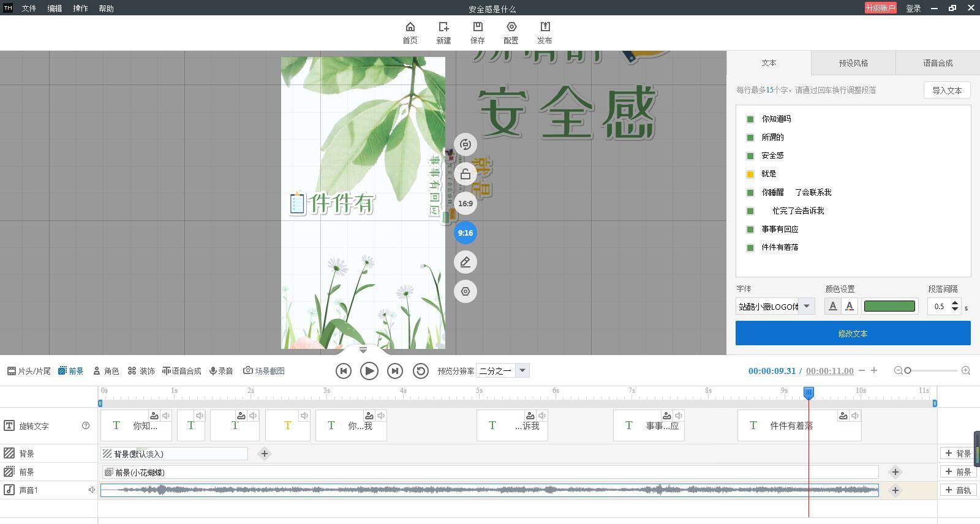Open the scene screenshot (场景截图) tool
Image resolution: width=980 pixels, height=524 pixels.
(x=264, y=371)
